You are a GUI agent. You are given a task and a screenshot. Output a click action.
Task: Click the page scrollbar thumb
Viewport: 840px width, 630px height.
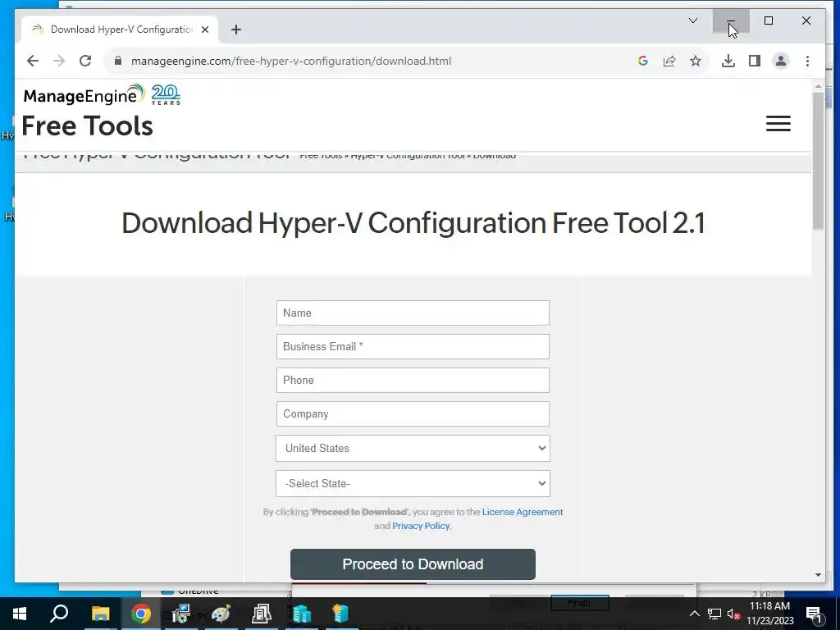point(818,161)
